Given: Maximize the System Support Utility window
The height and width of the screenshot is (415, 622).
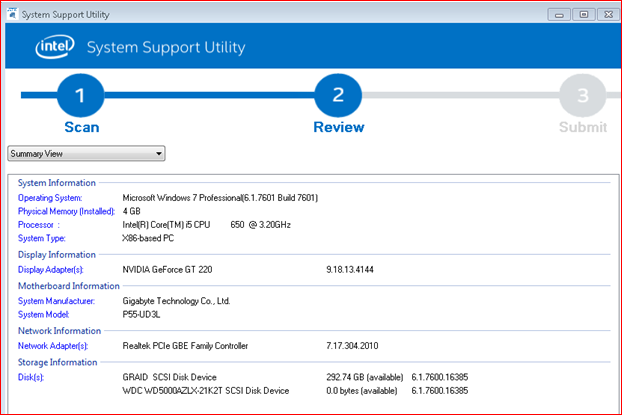Looking at the screenshot, I should click(x=584, y=14).
